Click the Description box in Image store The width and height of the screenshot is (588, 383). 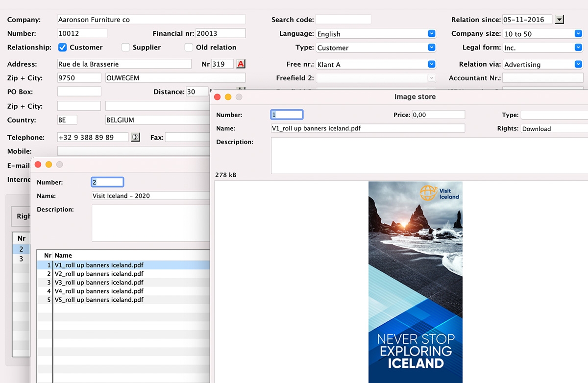tap(430, 156)
